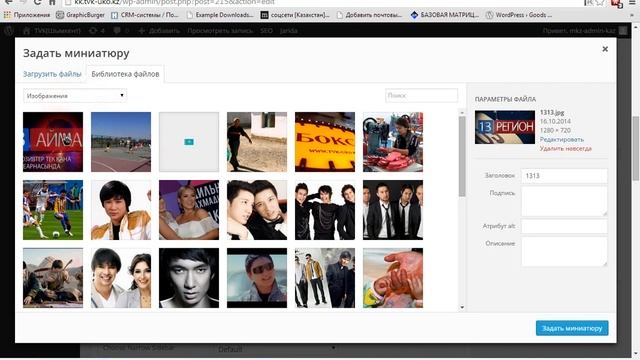Viewport: 640px width, 360px height.
Task: Choose thumbnail of man in white-gold jacket
Action: coord(121,210)
